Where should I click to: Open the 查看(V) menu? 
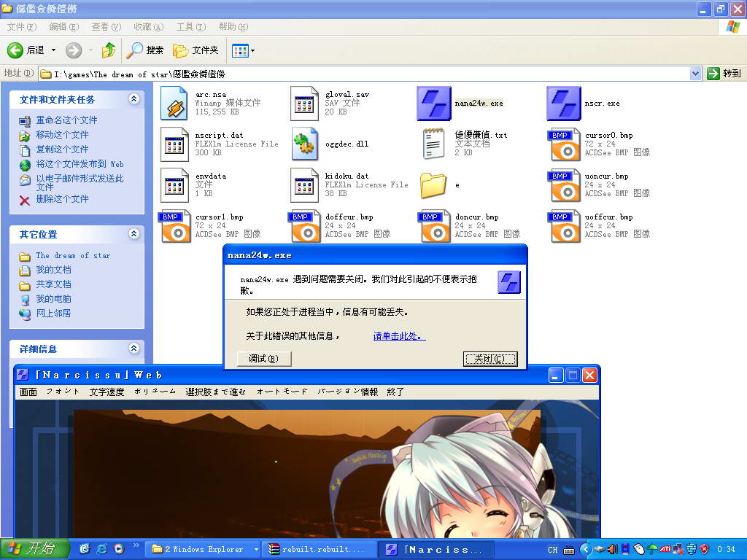pos(107,27)
